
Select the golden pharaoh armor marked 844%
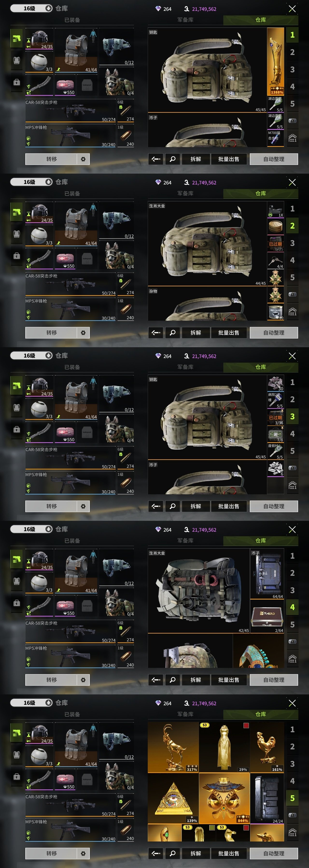coord(224,798)
